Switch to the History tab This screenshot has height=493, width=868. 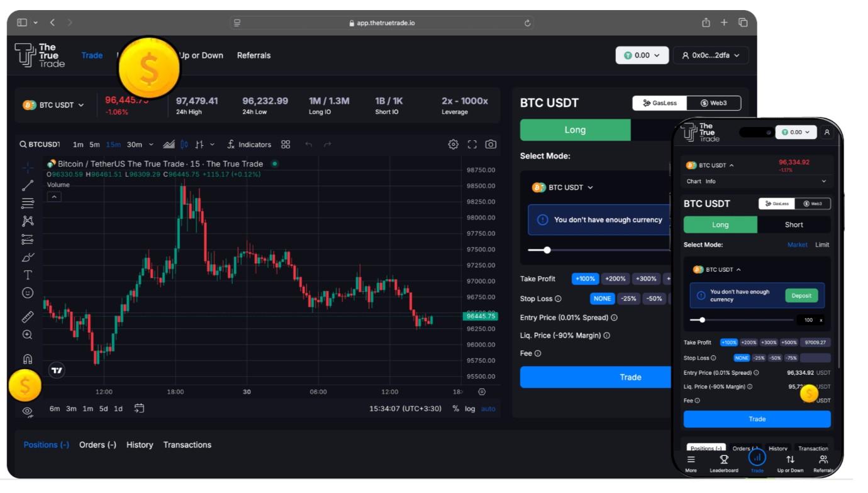[x=140, y=445]
